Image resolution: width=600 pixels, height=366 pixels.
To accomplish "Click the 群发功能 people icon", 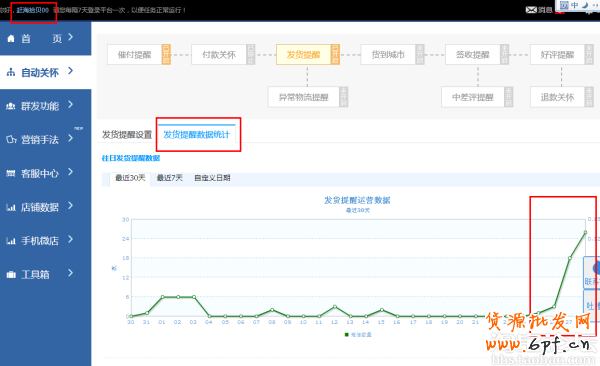I will point(11,106).
